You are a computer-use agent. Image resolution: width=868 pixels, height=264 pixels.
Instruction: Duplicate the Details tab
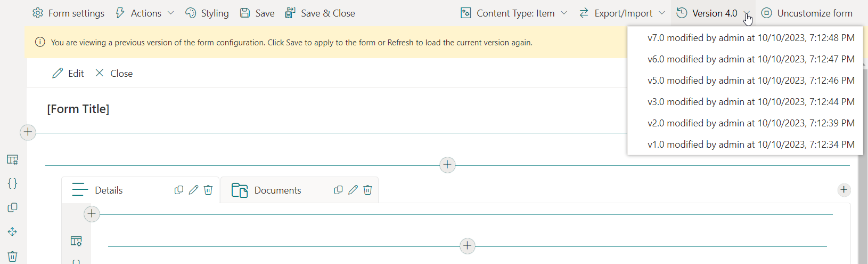click(x=179, y=190)
